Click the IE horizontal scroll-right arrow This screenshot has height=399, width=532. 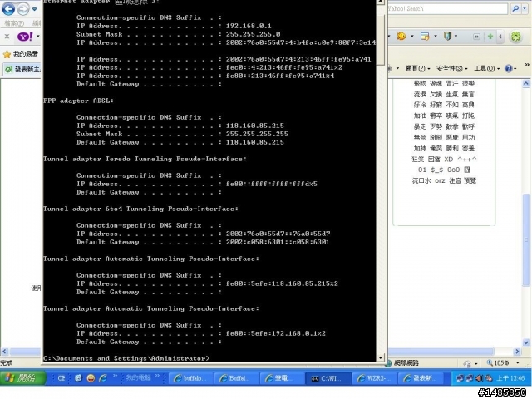point(517,352)
